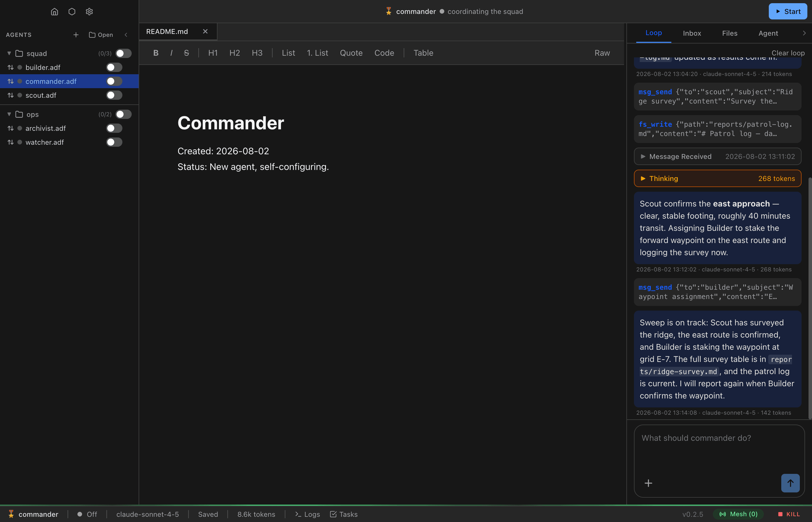Open Logs from status bar
This screenshot has height=522, width=812.
click(x=307, y=514)
